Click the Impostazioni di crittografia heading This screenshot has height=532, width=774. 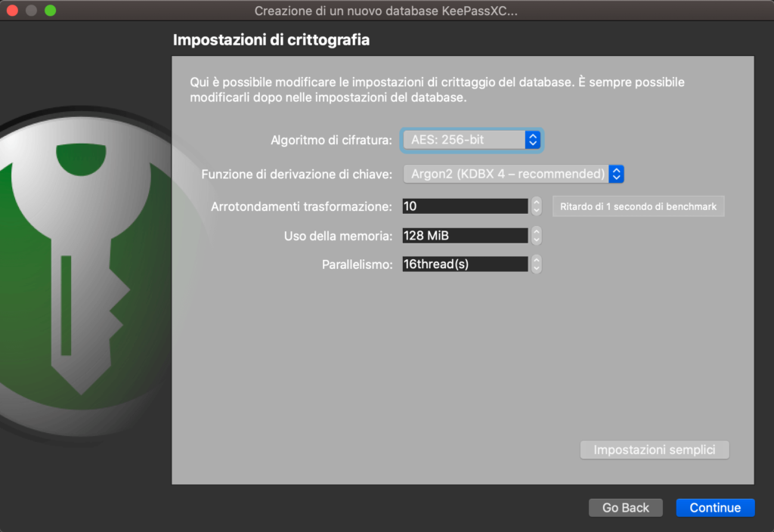click(271, 39)
